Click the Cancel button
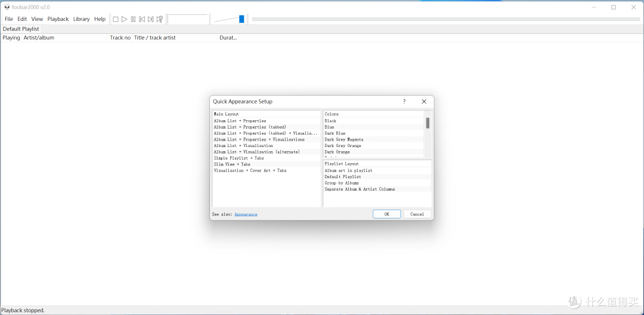 [x=417, y=214]
